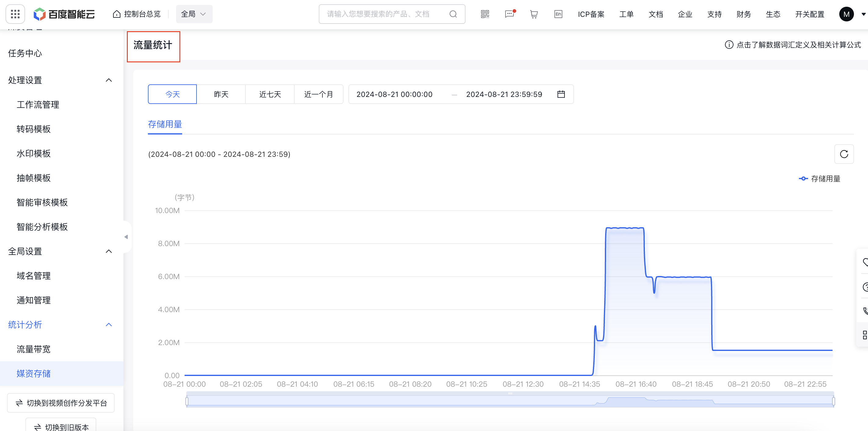Viewport: 868px width, 431px height.
Task: Open 智能审核模板 in the sidebar
Action: pos(42,203)
